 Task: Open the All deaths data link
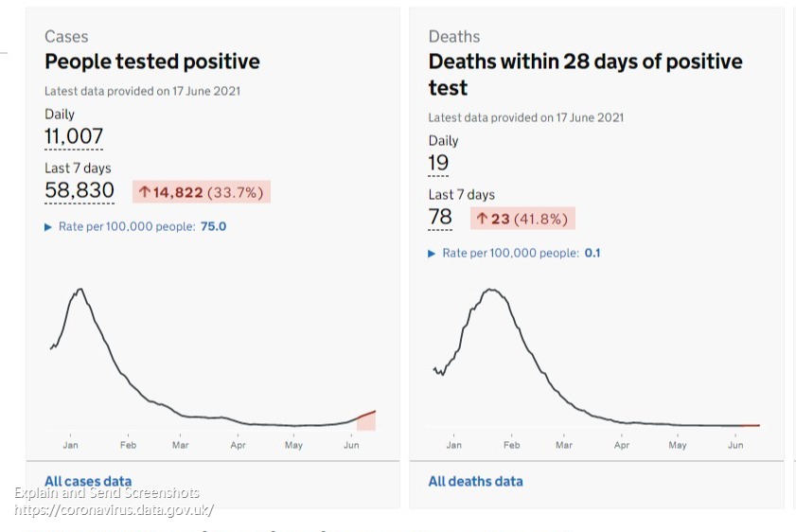pyautogui.click(x=475, y=481)
